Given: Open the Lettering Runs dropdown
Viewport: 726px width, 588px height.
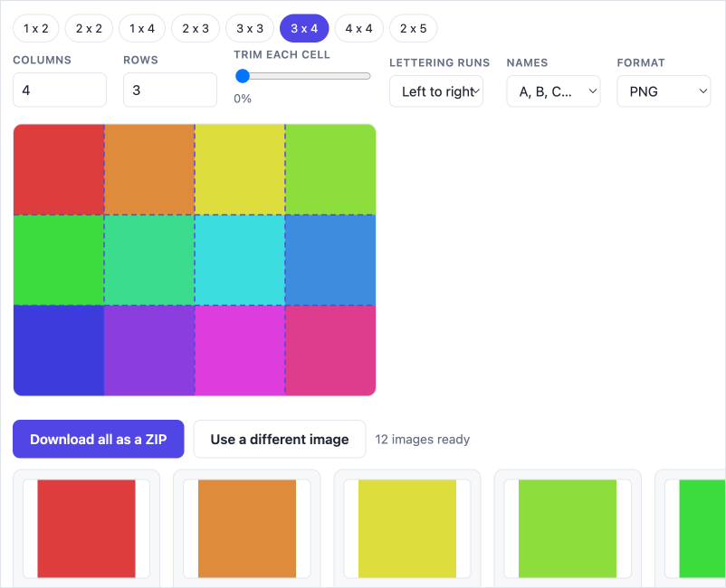Looking at the screenshot, I should [436, 91].
